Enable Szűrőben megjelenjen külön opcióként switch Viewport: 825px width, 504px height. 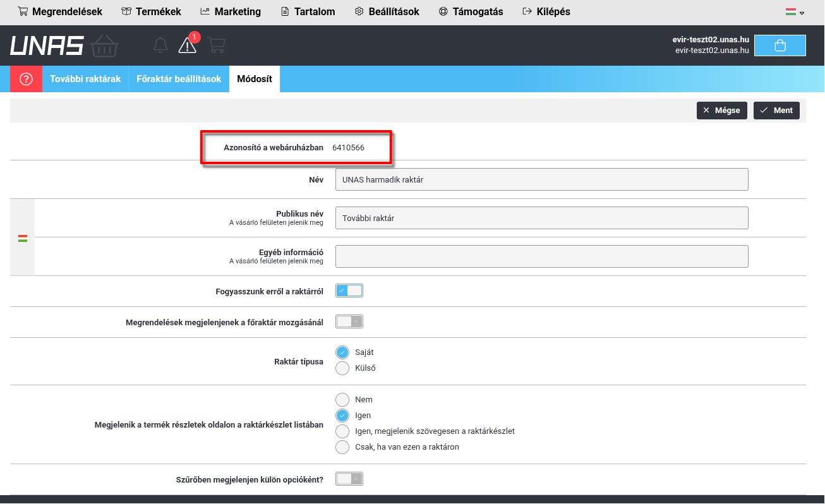pyautogui.click(x=349, y=479)
